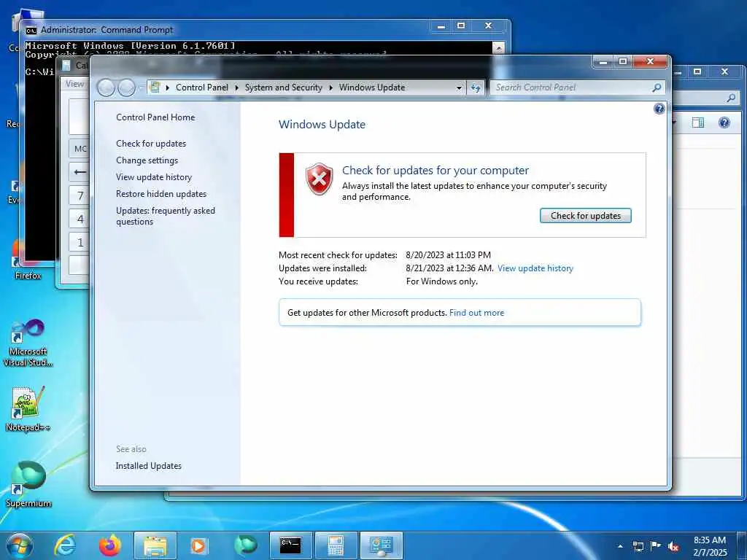The image size is (747, 560).
Task: Open Windows Media Player from taskbar
Action: 199,545
